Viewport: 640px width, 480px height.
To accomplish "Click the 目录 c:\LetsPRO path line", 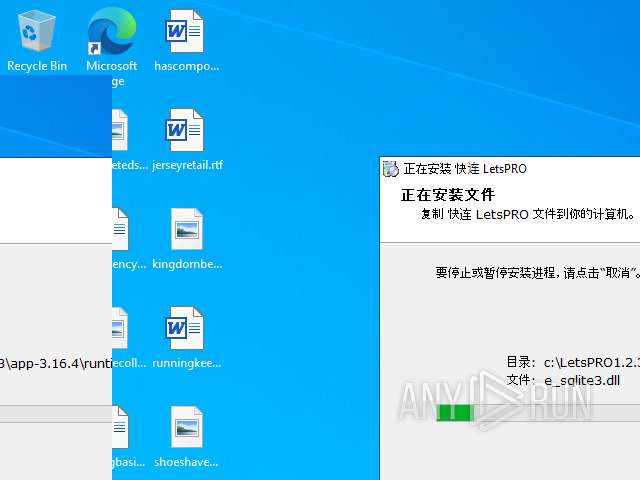I will [573, 362].
